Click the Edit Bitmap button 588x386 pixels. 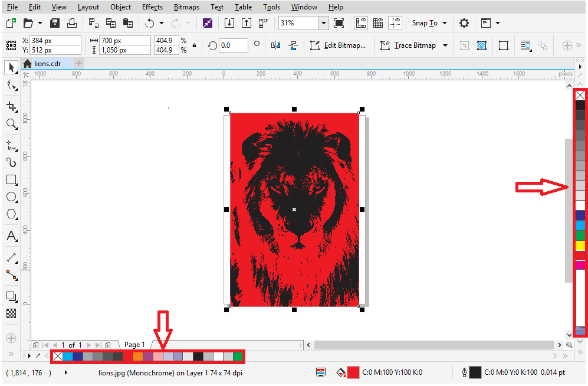pyautogui.click(x=338, y=45)
